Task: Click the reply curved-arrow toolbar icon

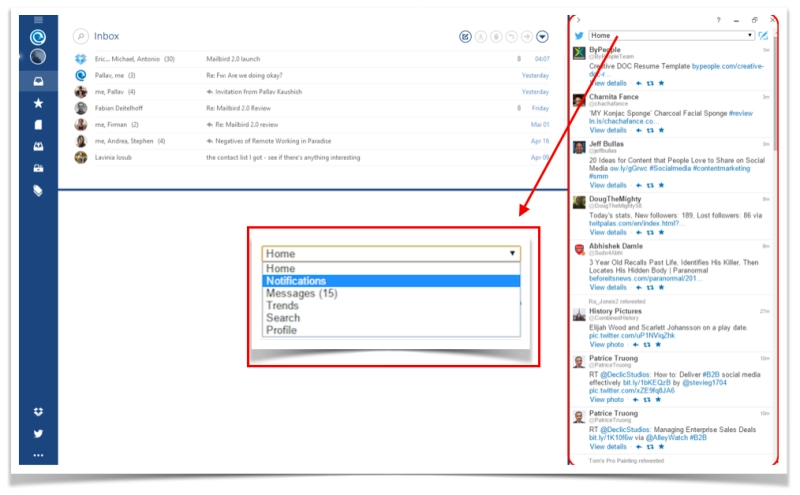Action: coord(511,37)
